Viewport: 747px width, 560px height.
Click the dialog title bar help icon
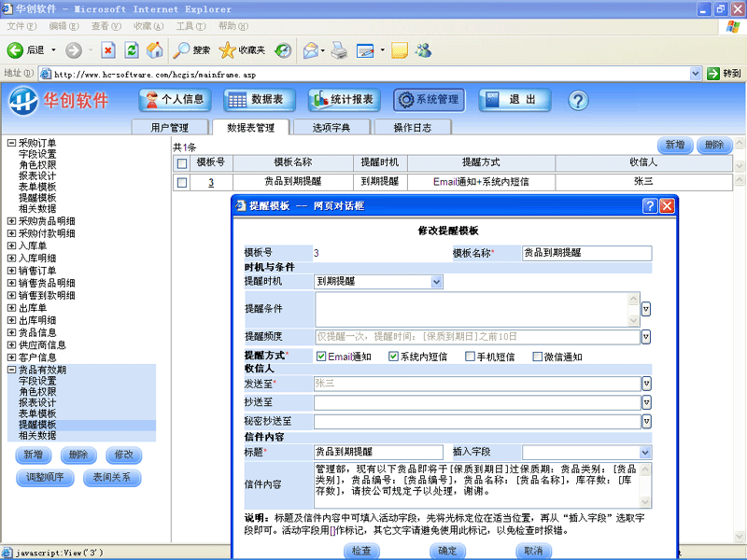[650, 205]
